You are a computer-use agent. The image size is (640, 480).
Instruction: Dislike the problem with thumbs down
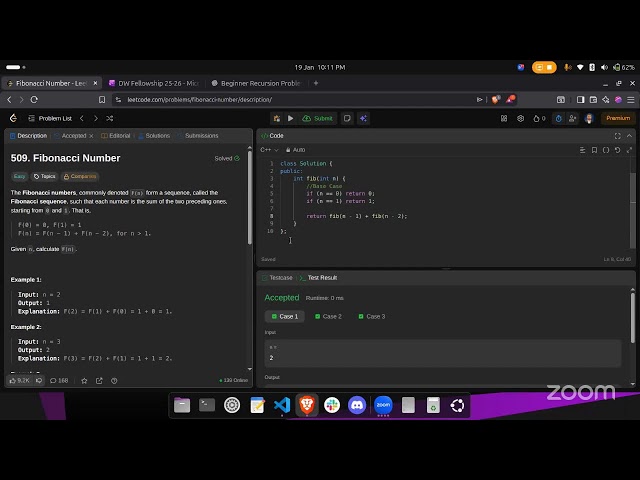pyautogui.click(x=39, y=380)
